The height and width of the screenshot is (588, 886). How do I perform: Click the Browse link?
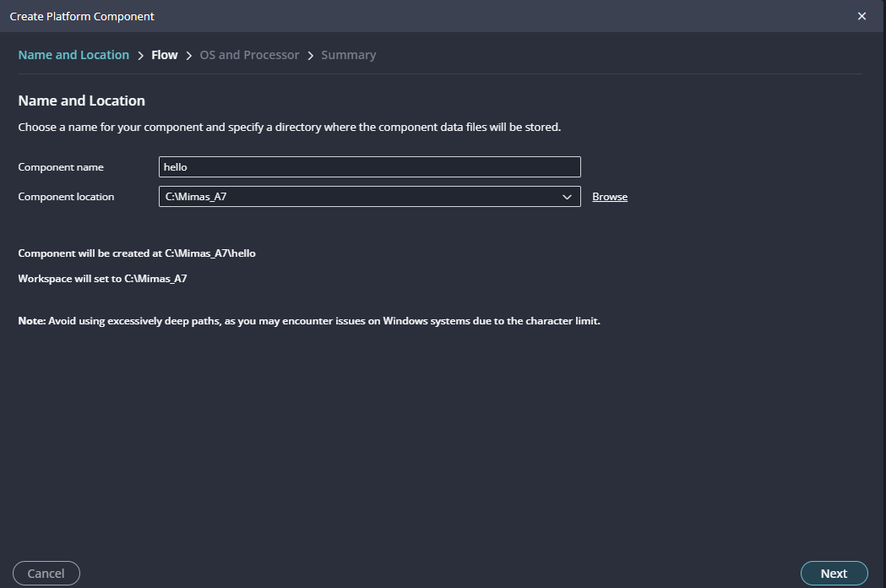coord(609,197)
